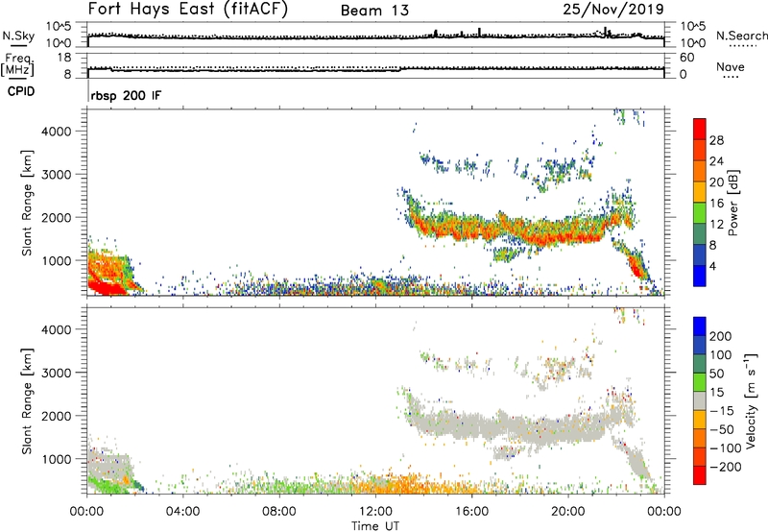Viewport: 768px width, 532px height.
Task: Click the '4000' tick on velocity panel
Action: click(x=56, y=329)
